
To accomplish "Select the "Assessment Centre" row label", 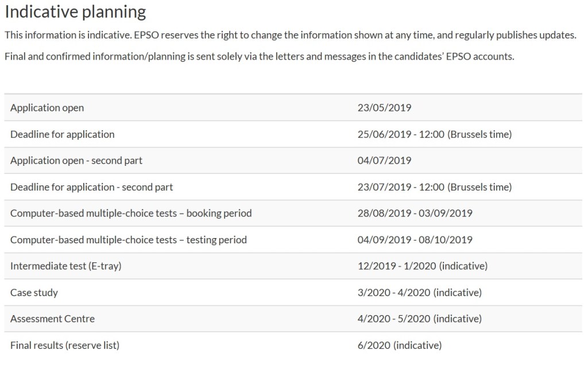I will tap(53, 319).
